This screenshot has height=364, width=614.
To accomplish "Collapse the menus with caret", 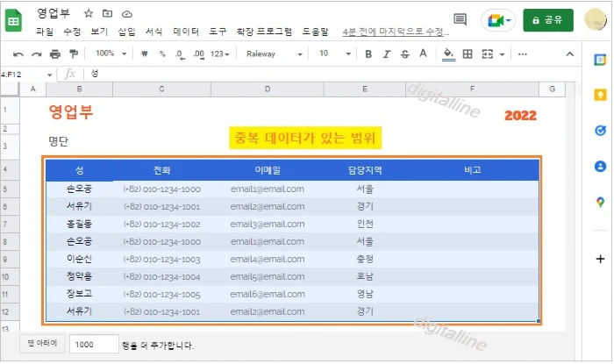I will click(x=570, y=54).
